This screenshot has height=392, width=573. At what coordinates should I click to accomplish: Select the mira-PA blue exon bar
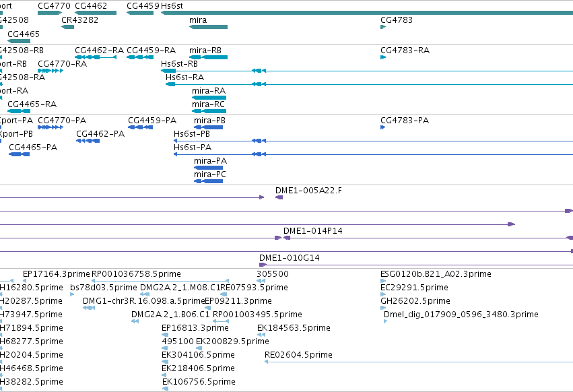coord(208,168)
